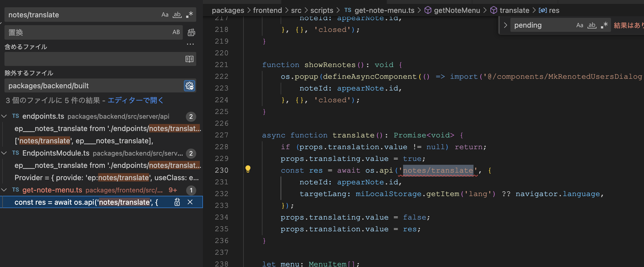Select the Search Only in Open Editors icon

[x=190, y=59]
